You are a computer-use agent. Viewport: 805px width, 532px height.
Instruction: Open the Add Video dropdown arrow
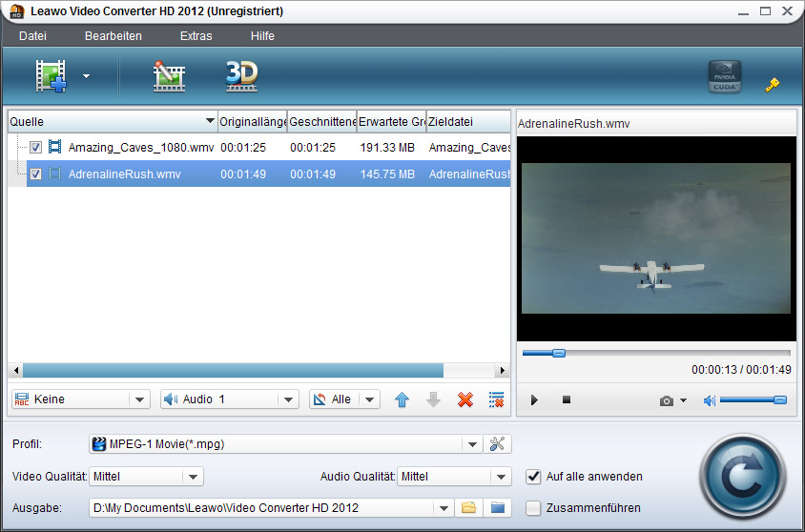tap(86, 76)
